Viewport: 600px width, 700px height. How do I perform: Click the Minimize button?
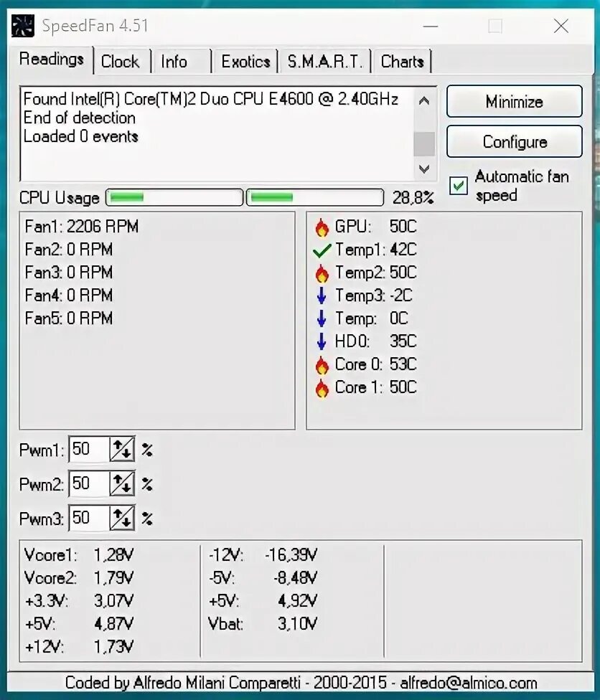pos(514,102)
